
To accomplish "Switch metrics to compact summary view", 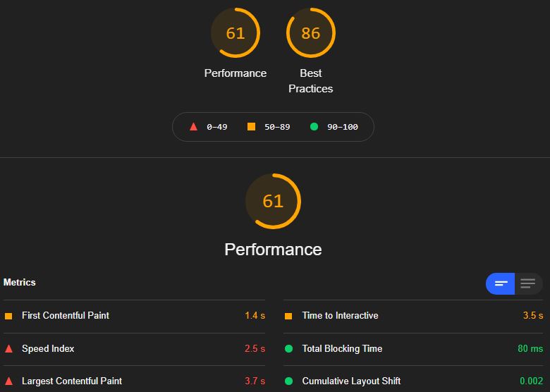I will click(500, 283).
